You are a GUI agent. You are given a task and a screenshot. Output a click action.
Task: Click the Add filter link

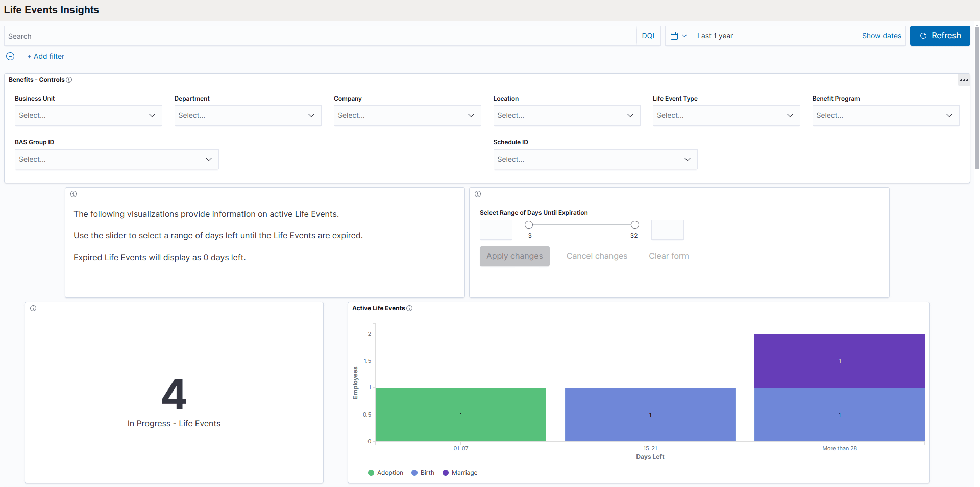[46, 56]
